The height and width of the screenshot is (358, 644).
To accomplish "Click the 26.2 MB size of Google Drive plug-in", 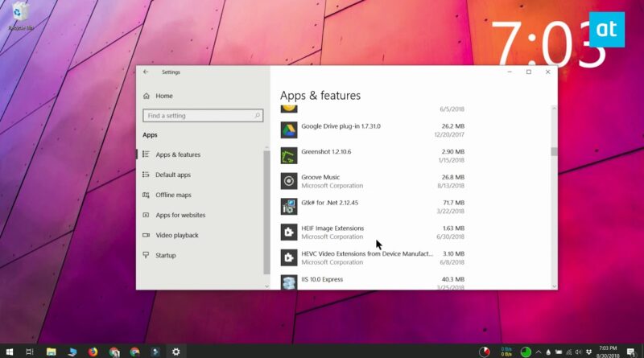I will click(453, 126).
